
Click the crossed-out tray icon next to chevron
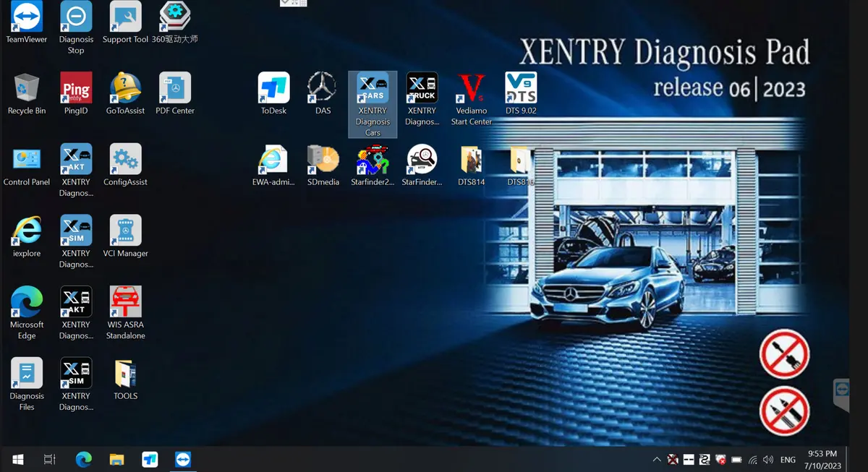tap(673, 459)
